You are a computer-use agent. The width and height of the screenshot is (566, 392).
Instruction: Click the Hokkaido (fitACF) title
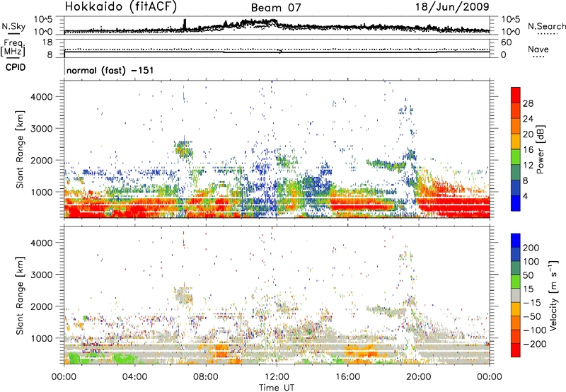(x=121, y=7)
